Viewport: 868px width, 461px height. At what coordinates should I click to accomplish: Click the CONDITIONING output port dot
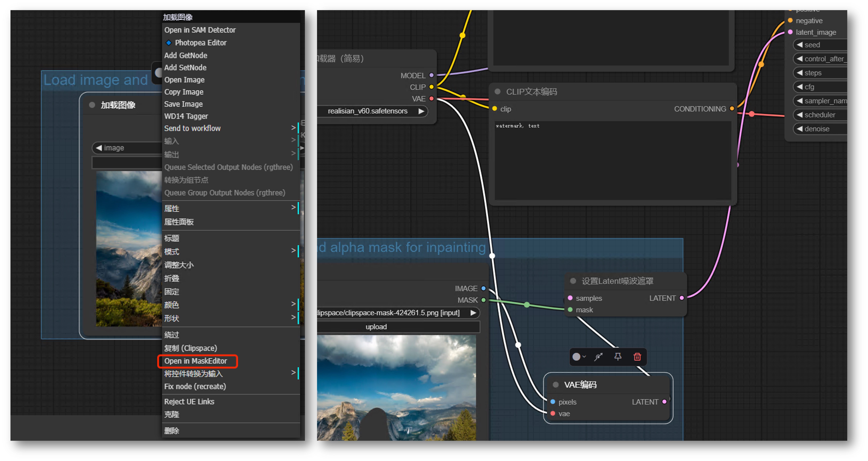[732, 109]
